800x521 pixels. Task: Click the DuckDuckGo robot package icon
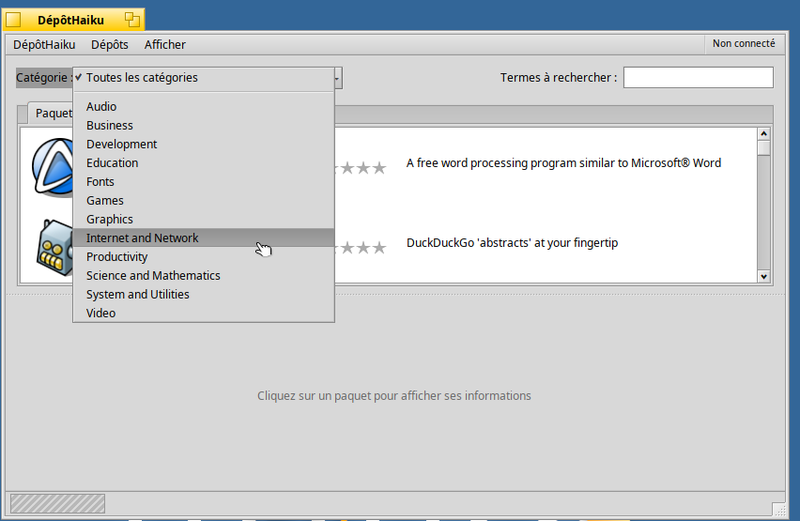tap(52, 245)
